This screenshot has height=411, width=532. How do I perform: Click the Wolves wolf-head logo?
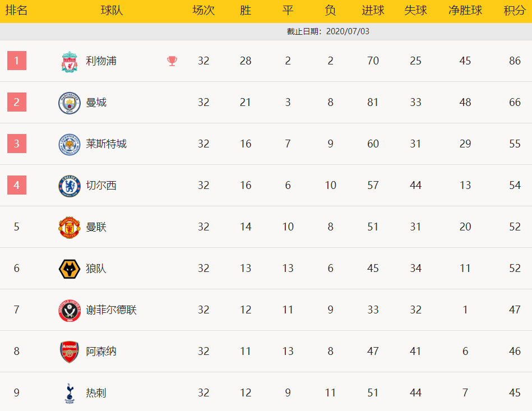click(70, 269)
